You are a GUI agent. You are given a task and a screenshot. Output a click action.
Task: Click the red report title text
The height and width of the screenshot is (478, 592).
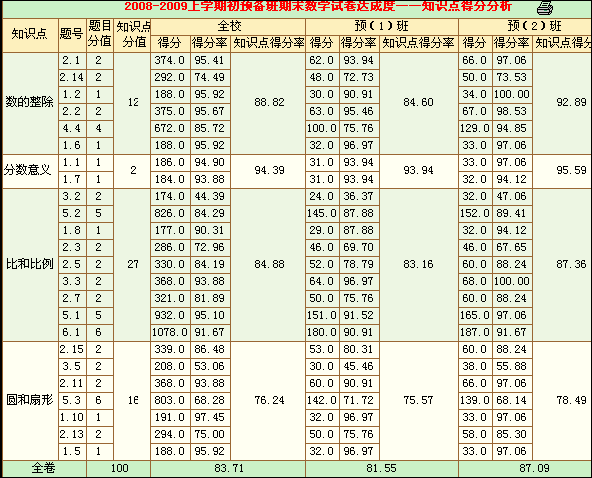[318, 6]
